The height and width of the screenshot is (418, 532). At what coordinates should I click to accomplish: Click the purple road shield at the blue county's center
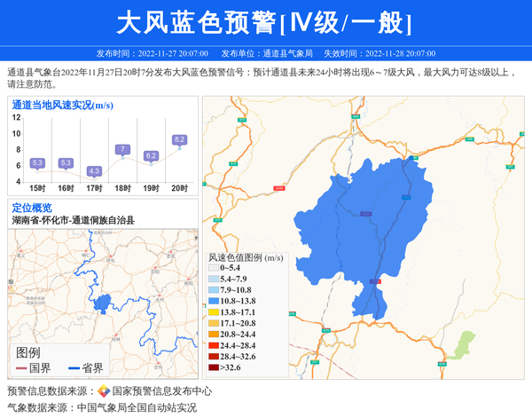365,214
